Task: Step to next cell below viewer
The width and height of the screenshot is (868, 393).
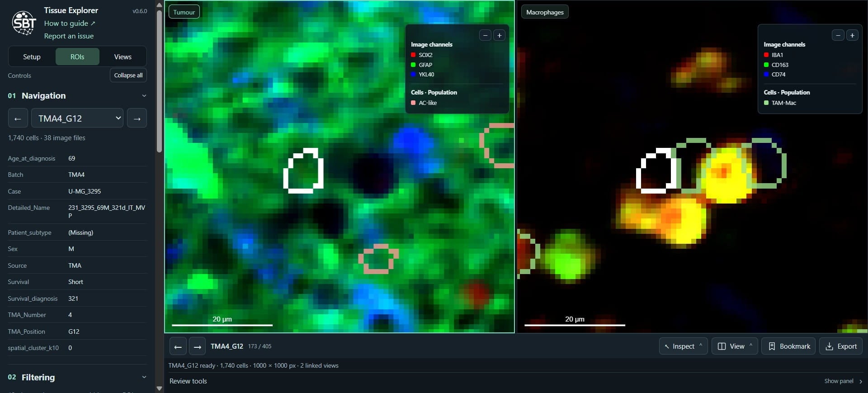Action: click(x=197, y=347)
